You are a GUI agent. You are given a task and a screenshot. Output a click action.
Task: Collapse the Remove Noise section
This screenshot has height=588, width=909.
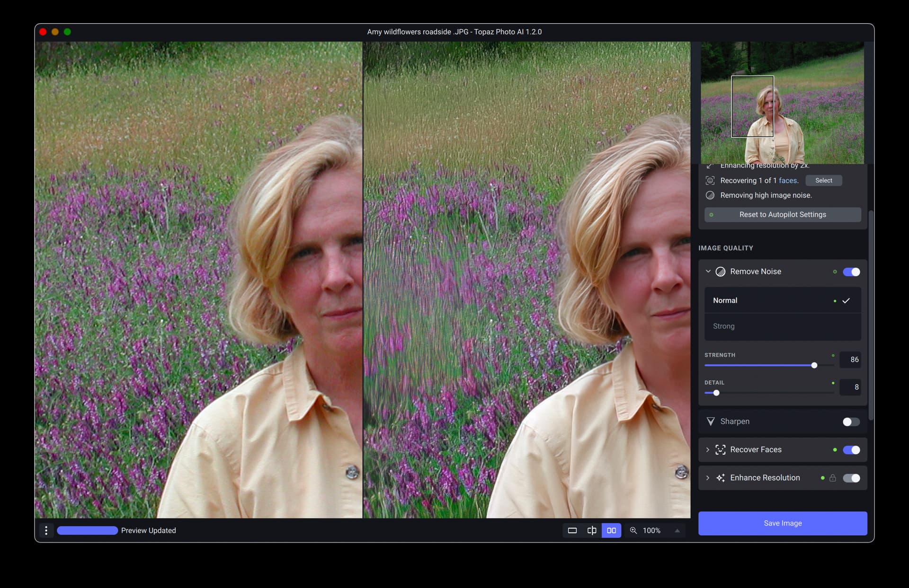(x=708, y=271)
